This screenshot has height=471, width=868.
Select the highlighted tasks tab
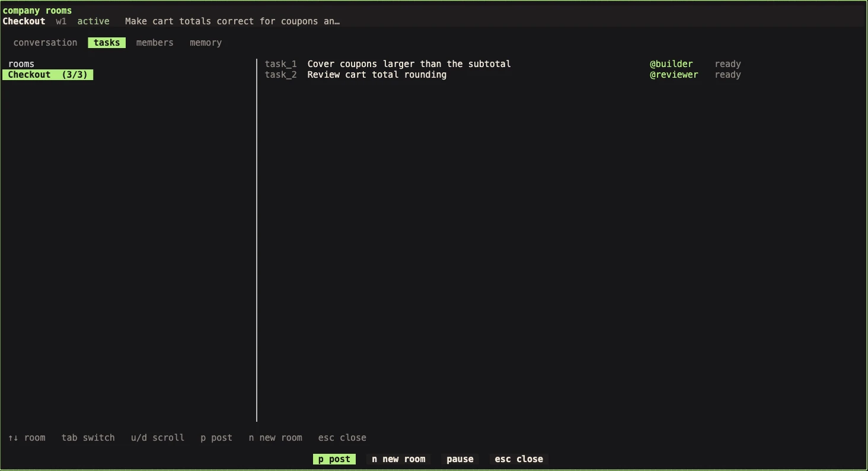click(x=107, y=43)
